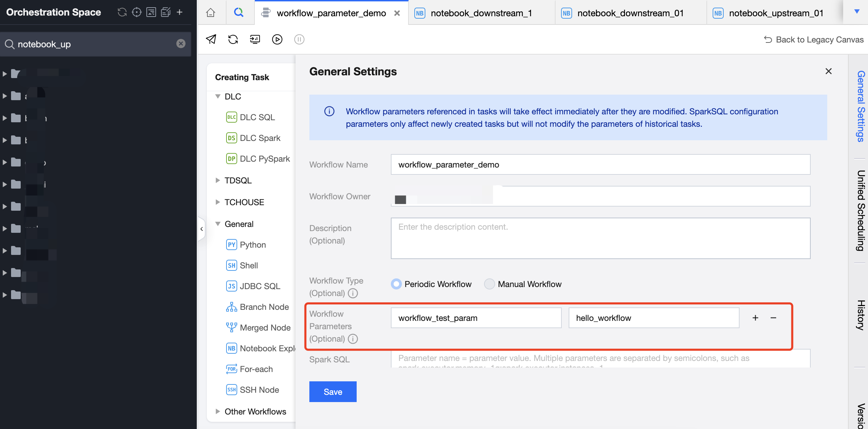Switch to the notebook_upstream_01 tab
This screenshot has width=868, height=429.
[776, 13]
